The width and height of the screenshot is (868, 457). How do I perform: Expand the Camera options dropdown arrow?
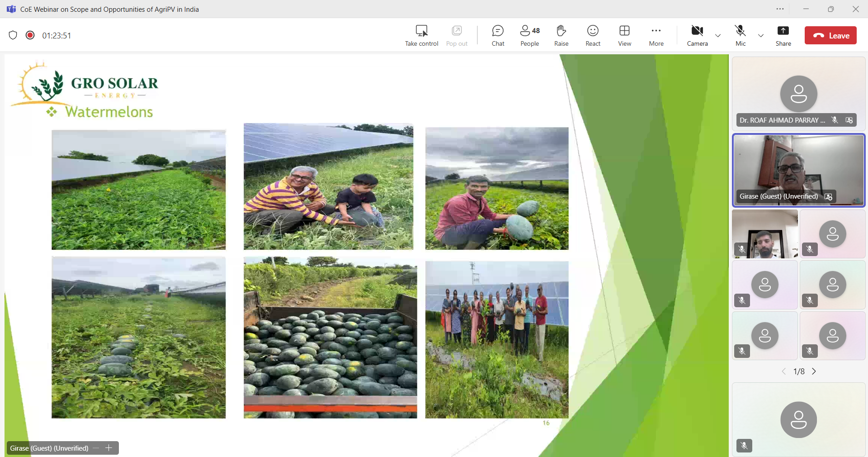[718, 36]
